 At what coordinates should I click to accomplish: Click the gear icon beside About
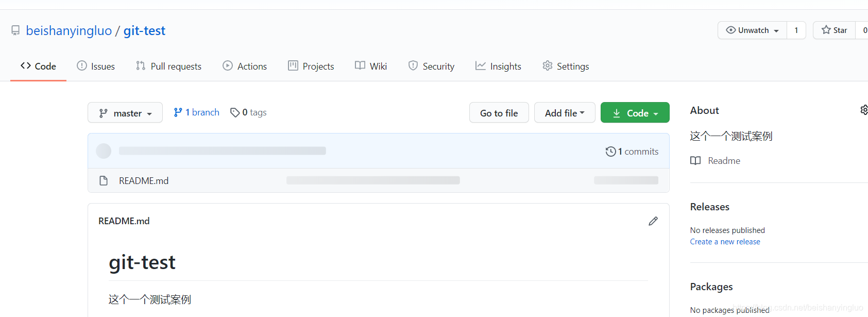click(x=864, y=110)
